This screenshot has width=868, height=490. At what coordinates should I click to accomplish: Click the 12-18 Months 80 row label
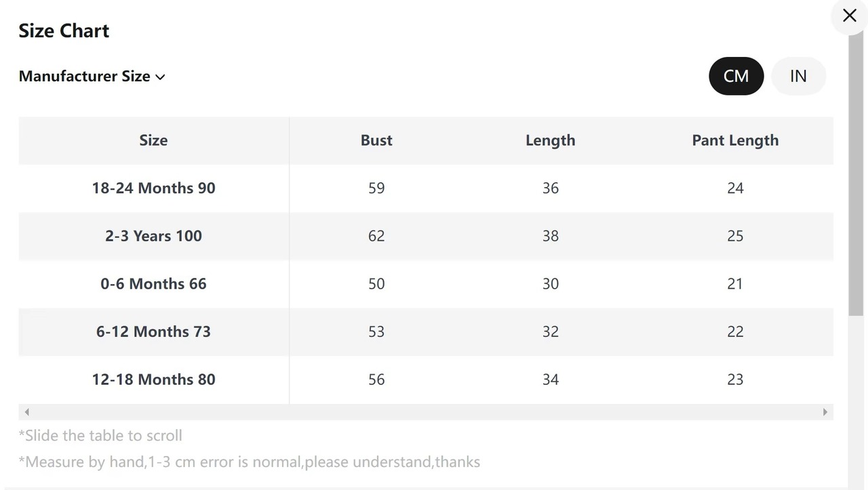[153, 380]
